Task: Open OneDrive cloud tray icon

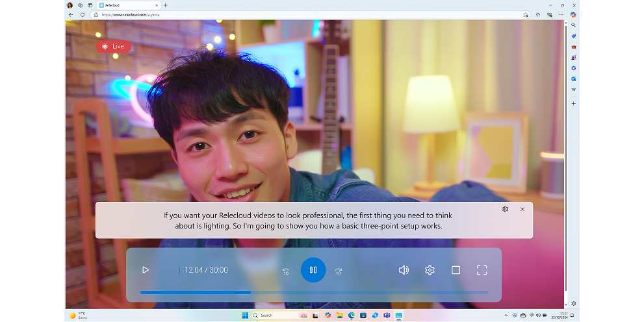Action: 523,316
